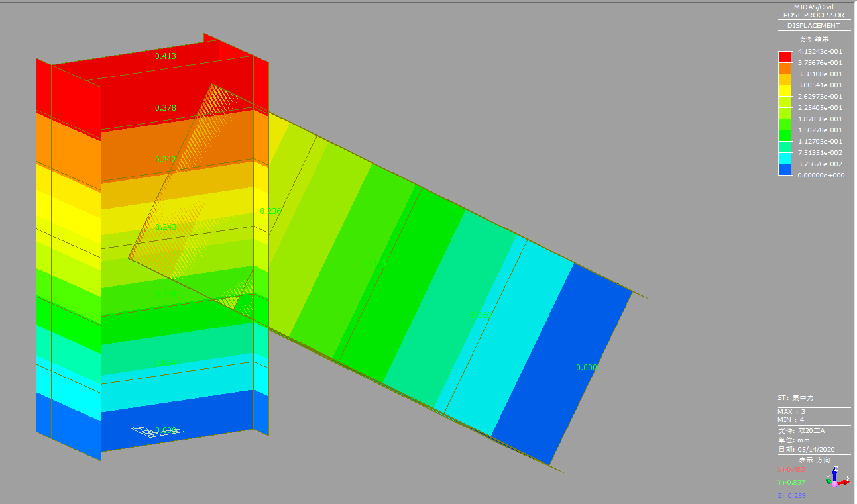Click the ST: 集中力 load case text
Image resolution: width=857 pixels, height=504 pixels.
click(795, 398)
